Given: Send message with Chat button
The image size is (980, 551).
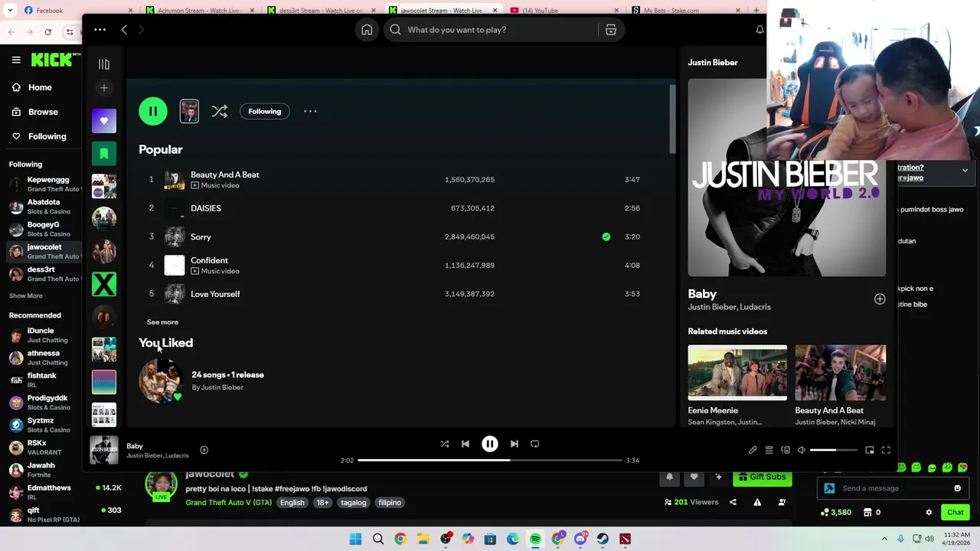Looking at the screenshot, I should pos(955,512).
